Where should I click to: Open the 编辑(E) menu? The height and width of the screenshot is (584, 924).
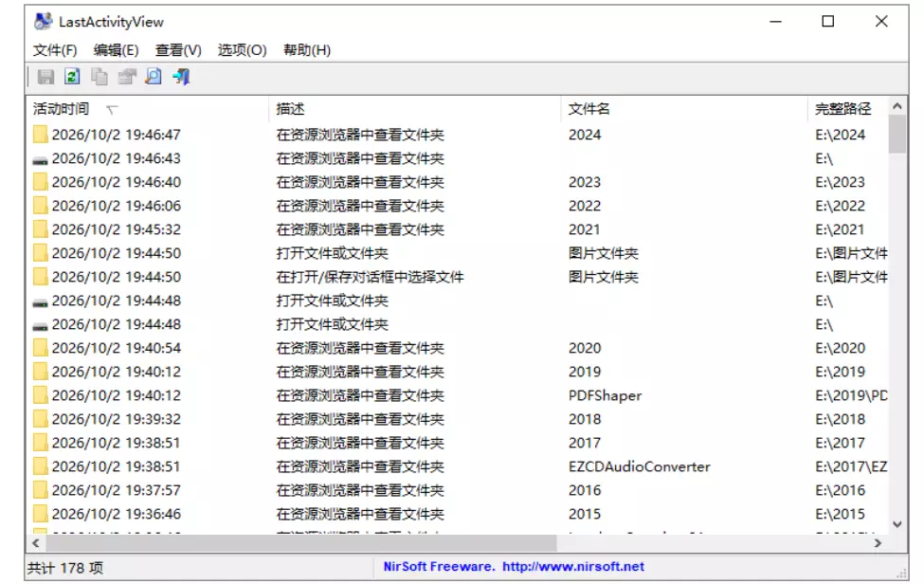116,50
